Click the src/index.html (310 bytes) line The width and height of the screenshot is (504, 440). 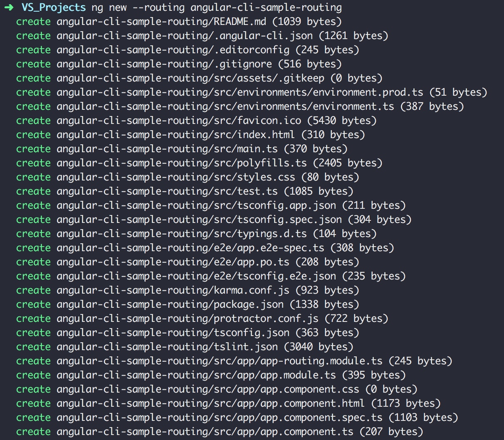(x=190, y=135)
